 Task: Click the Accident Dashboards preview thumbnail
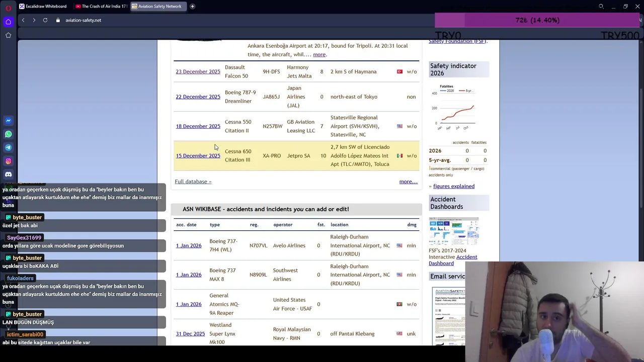coord(454,231)
